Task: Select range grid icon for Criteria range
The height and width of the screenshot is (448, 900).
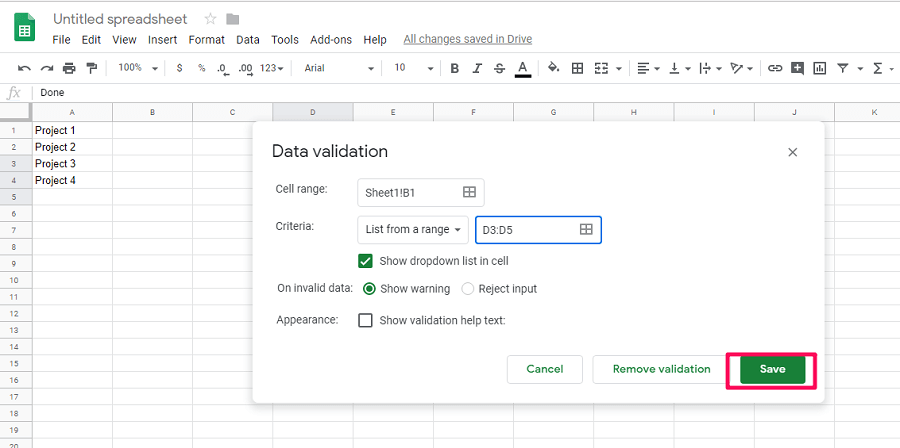Action: [x=586, y=229]
